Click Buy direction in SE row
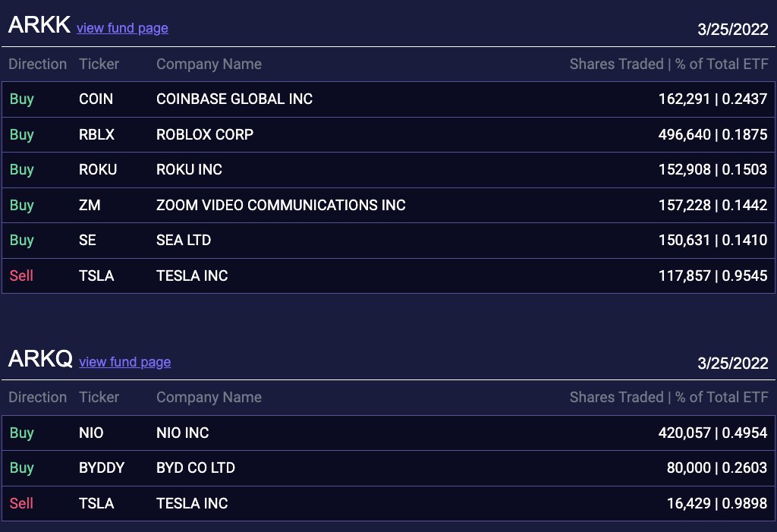The height and width of the screenshot is (532, 777). tap(22, 241)
